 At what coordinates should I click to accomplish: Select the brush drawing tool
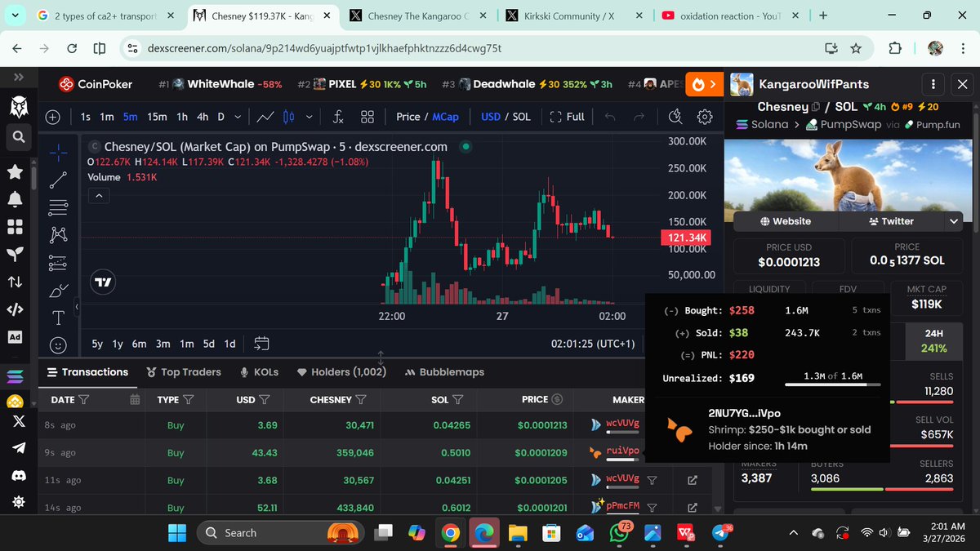(58, 291)
